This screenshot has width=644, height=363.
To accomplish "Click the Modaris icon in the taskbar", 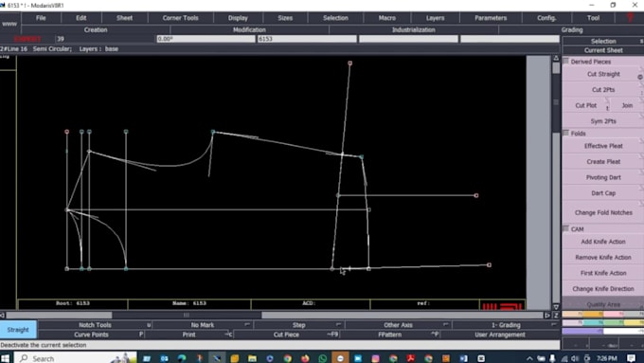I will 217,358.
